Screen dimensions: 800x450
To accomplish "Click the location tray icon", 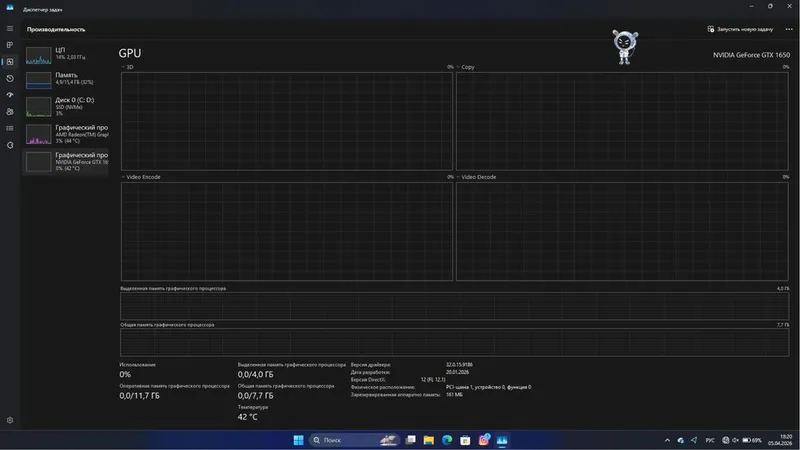I will coord(694,440).
